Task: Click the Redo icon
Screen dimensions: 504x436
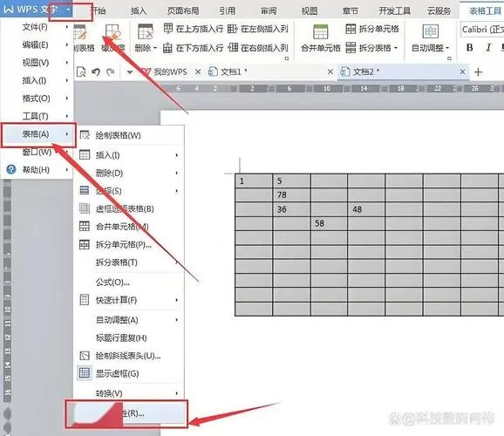Action: tap(110, 72)
